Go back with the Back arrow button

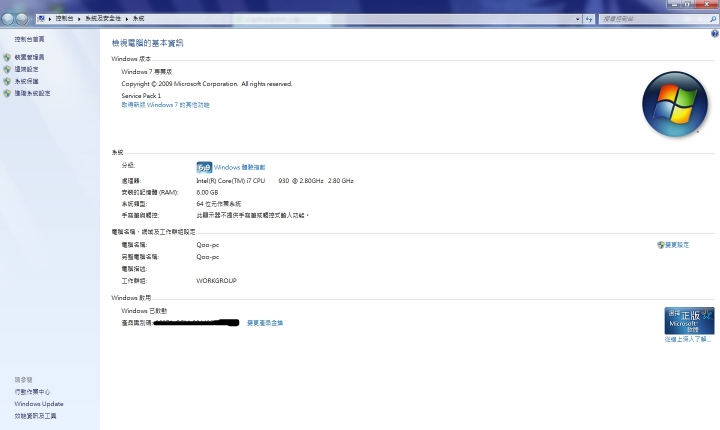coord(7,19)
